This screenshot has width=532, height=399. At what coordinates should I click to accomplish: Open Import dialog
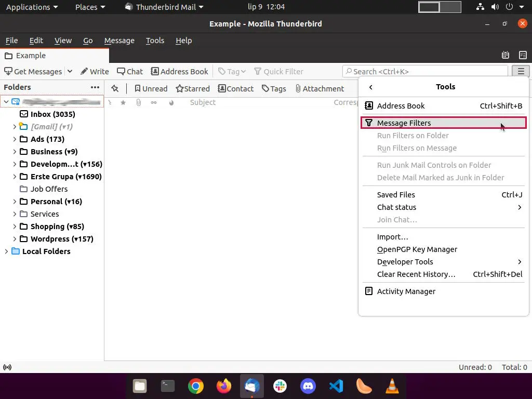(444, 237)
